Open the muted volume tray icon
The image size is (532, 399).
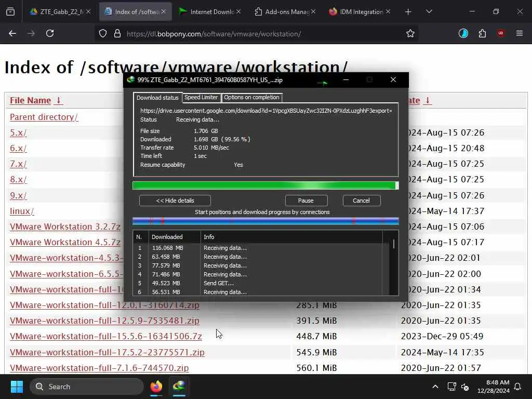point(465,387)
